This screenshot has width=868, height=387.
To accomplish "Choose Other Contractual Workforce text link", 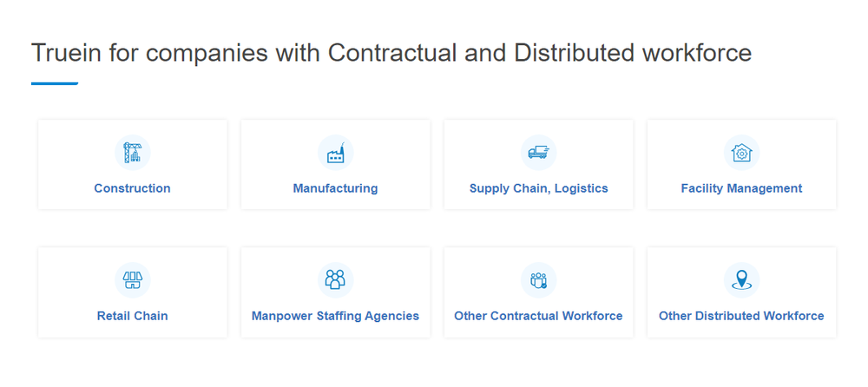I will 539,316.
